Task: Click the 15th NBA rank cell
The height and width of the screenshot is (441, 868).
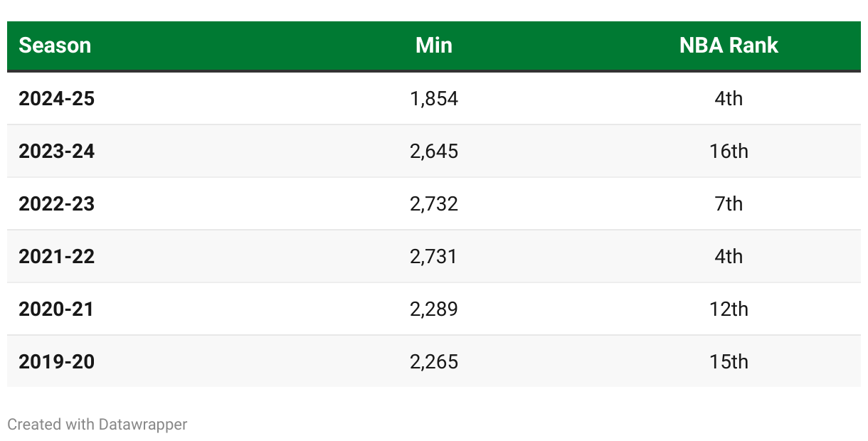Action: click(x=729, y=362)
